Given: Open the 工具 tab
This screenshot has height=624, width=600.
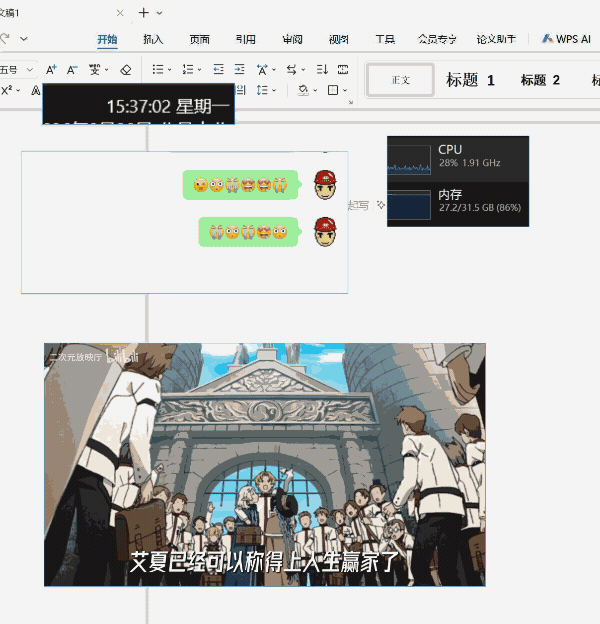Looking at the screenshot, I should click(x=385, y=39).
